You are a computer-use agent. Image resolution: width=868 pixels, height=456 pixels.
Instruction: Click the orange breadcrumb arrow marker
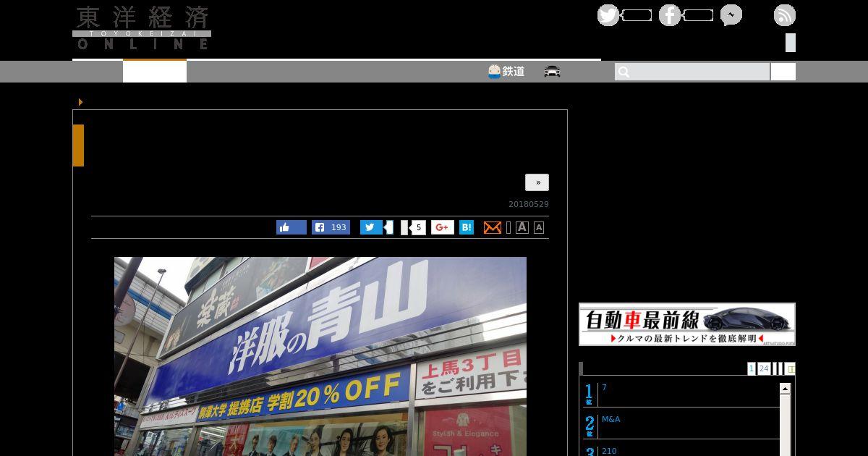click(80, 102)
